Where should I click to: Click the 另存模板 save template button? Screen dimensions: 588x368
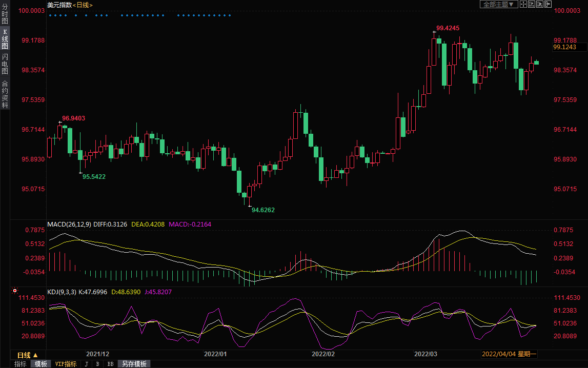[x=134, y=364]
